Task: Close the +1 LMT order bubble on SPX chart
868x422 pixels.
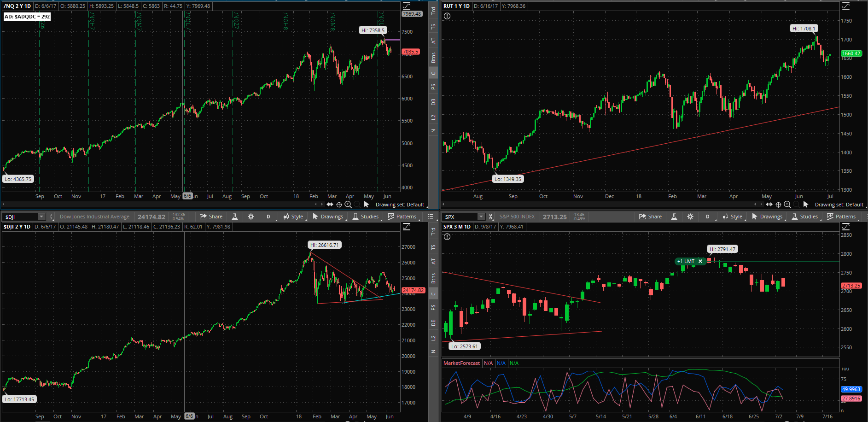Action: [x=700, y=261]
